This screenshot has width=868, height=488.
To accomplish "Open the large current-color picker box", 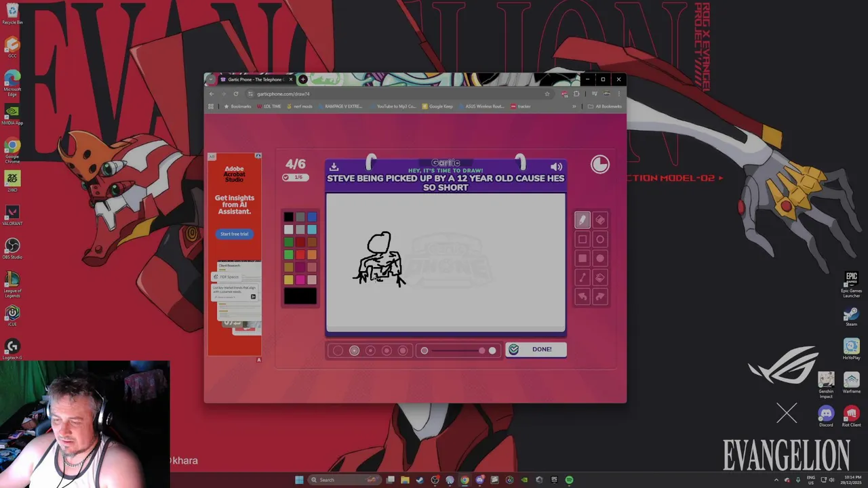I will [300, 296].
